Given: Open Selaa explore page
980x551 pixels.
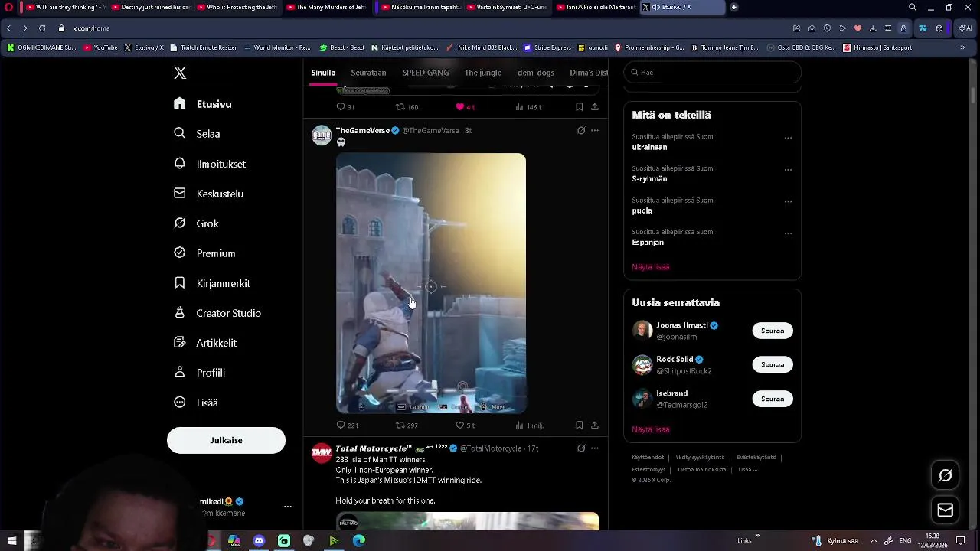Looking at the screenshot, I should pos(197,133).
